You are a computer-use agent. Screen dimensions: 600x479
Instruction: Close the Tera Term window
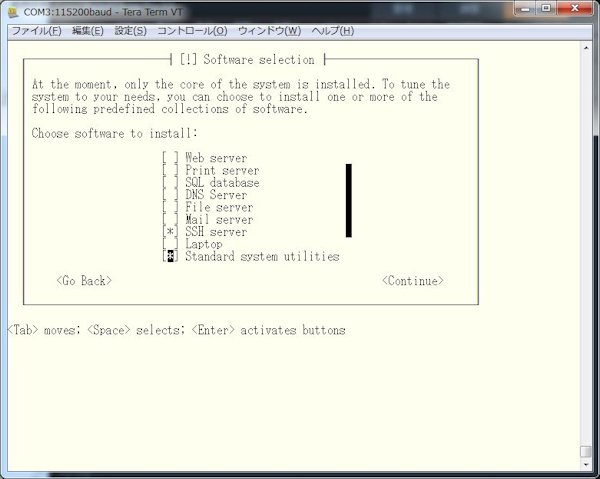point(574,9)
